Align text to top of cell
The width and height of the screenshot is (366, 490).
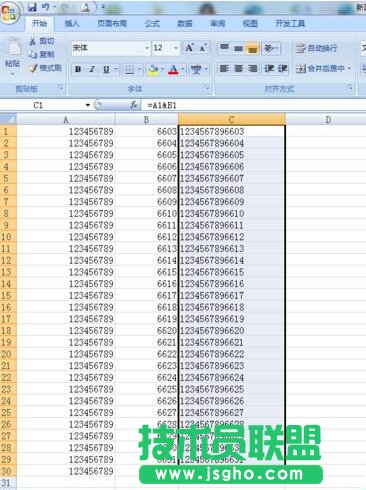point(224,48)
